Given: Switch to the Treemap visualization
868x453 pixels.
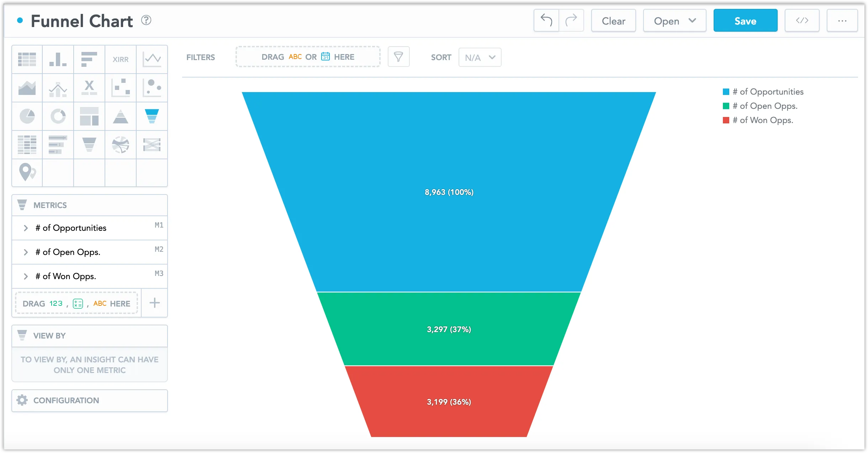Looking at the screenshot, I should (89, 116).
